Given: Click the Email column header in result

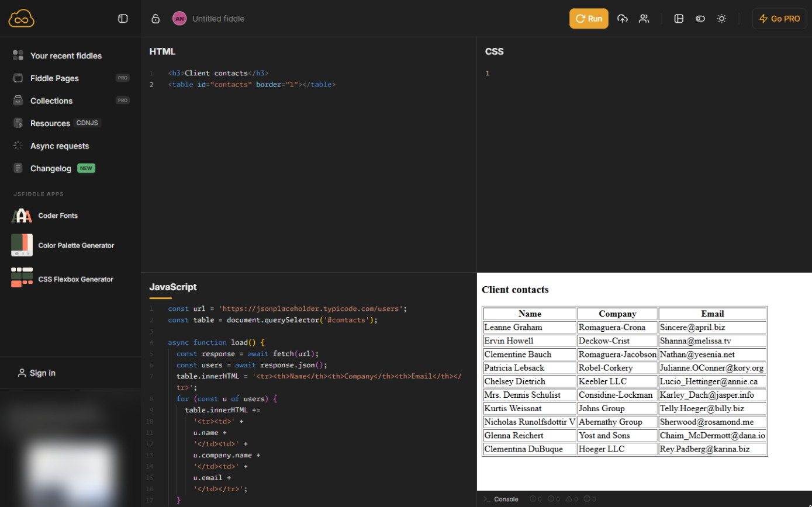Looking at the screenshot, I should pos(713,314).
